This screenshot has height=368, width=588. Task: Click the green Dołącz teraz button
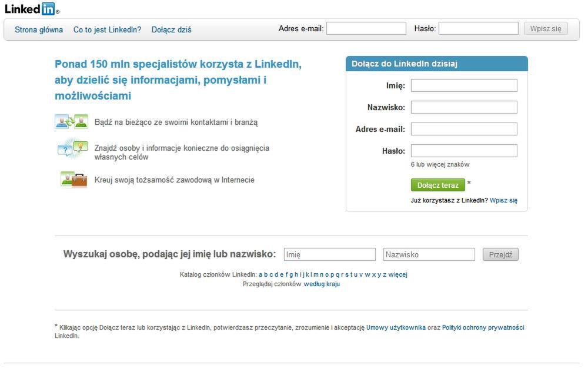tap(437, 185)
